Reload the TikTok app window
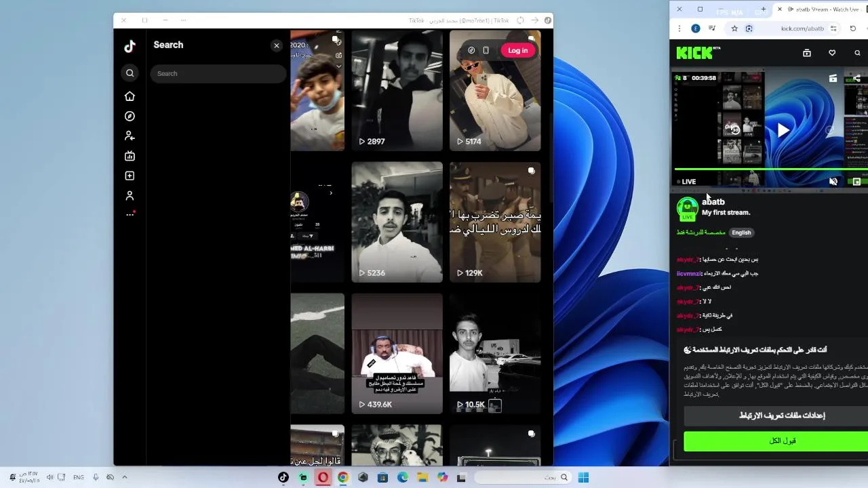The width and height of the screenshot is (868, 488). click(520, 20)
